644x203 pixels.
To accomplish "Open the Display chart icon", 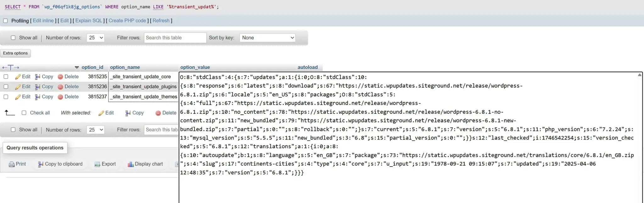I will (130, 164).
